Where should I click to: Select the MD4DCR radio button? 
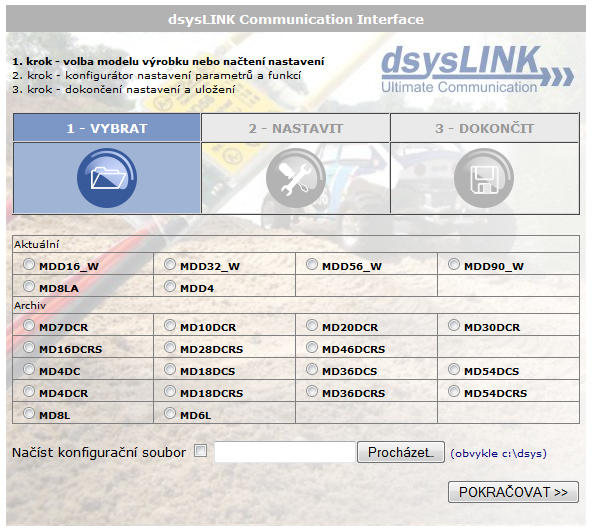coord(29,391)
